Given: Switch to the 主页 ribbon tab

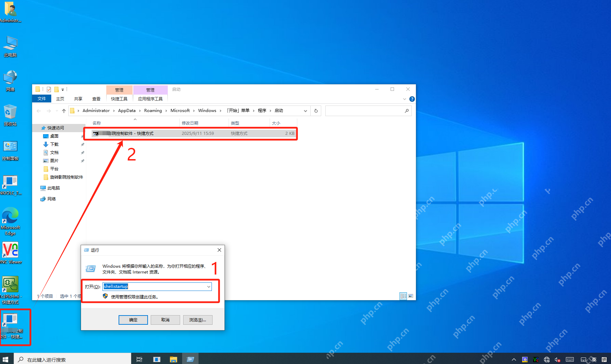Looking at the screenshot, I should pos(60,99).
